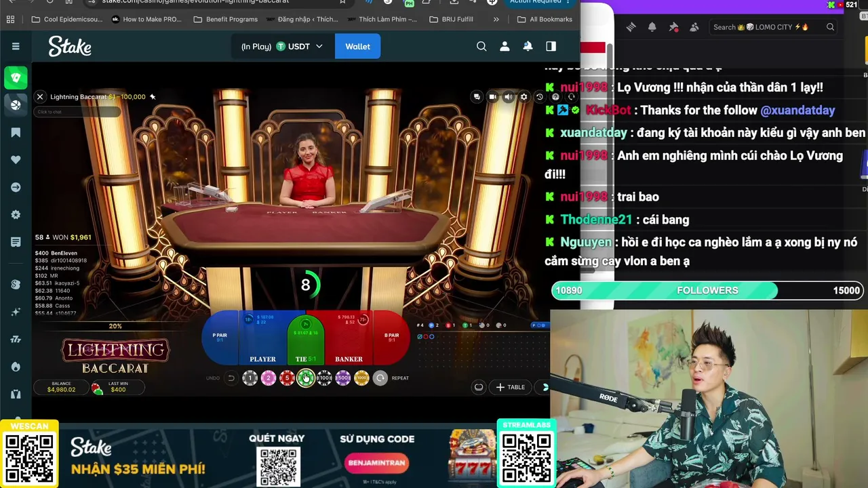Screen dimensions: 868x488
Task: Open the flame sidebar icon
Action: (x=16, y=367)
